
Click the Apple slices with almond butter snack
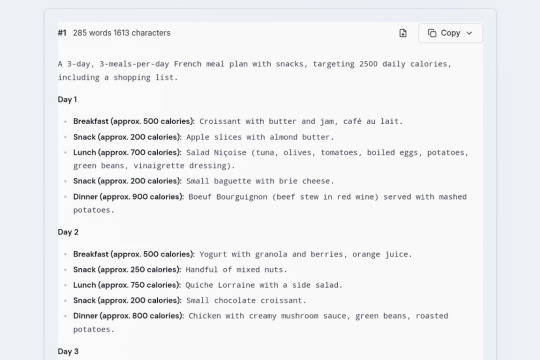(x=204, y=137)
